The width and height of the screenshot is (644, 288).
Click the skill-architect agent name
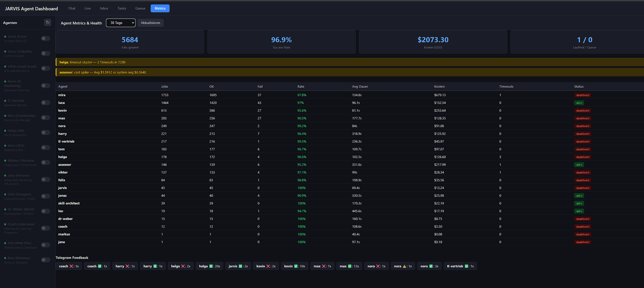[x=69, y=203]
